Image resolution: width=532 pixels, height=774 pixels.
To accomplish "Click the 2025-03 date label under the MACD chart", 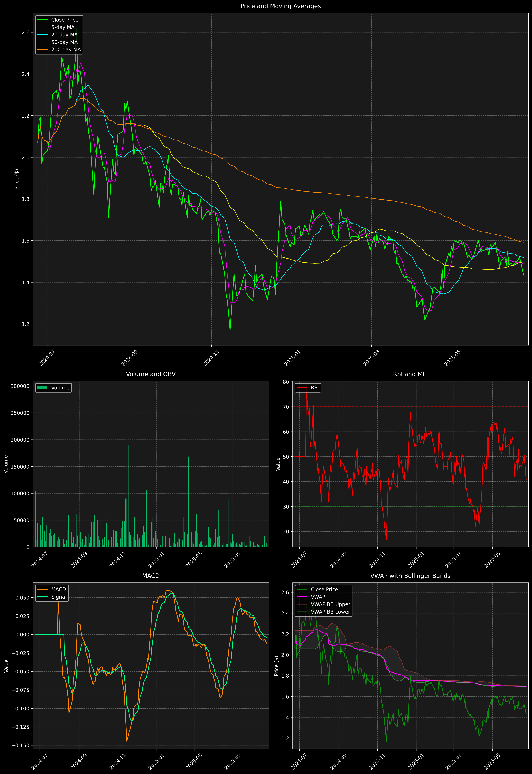I will point(194,762).
